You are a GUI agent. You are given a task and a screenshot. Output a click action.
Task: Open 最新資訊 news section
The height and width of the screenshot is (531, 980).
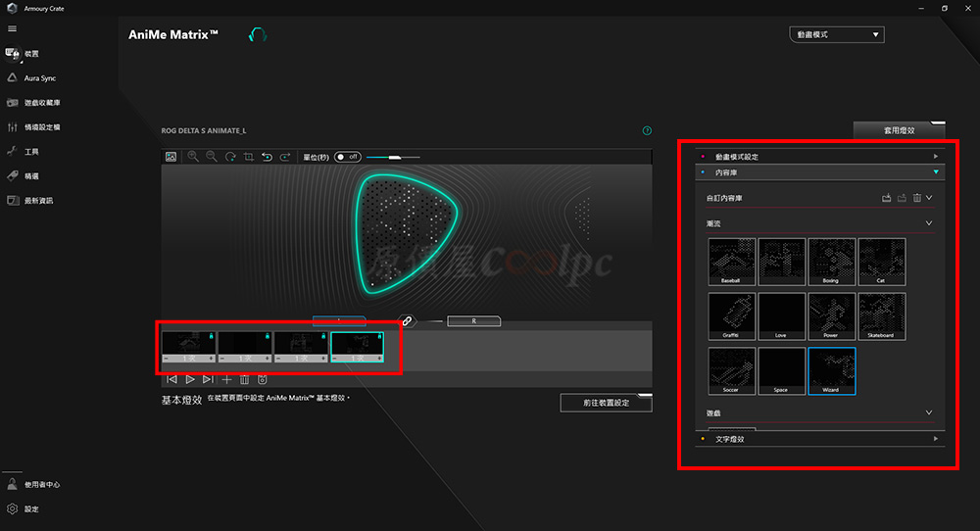click(x=29, y=201)
